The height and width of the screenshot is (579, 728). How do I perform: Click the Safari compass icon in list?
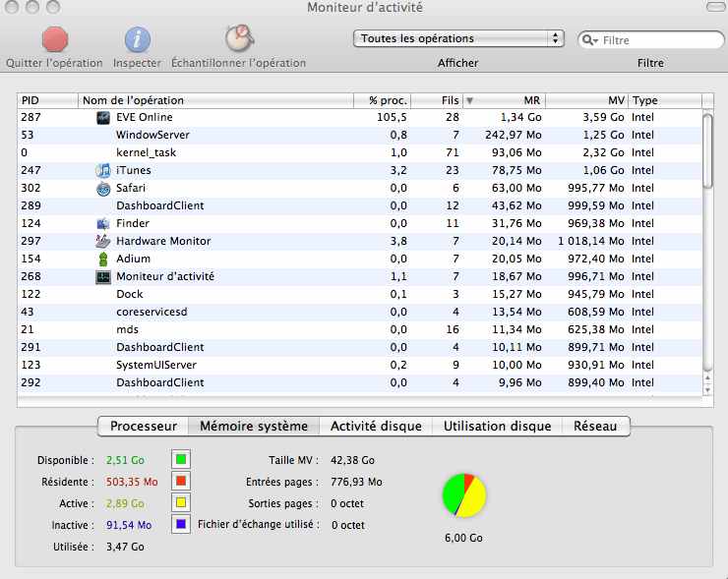[x=103, y=189]
